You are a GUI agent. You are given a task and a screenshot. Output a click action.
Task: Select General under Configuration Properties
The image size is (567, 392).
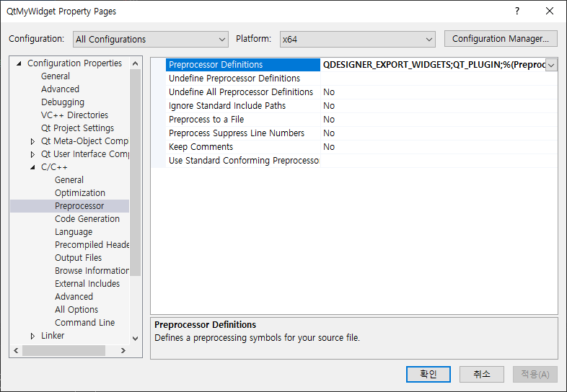click(56, 76)
